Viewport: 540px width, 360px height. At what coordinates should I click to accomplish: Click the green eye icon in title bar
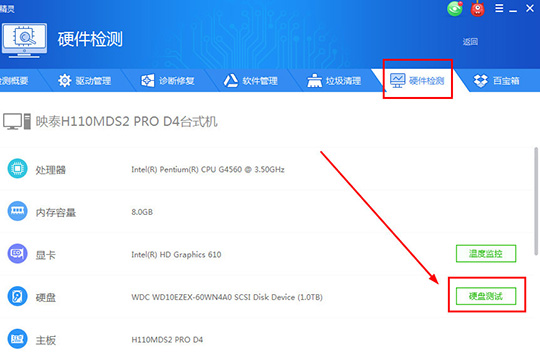coord(455,8)
